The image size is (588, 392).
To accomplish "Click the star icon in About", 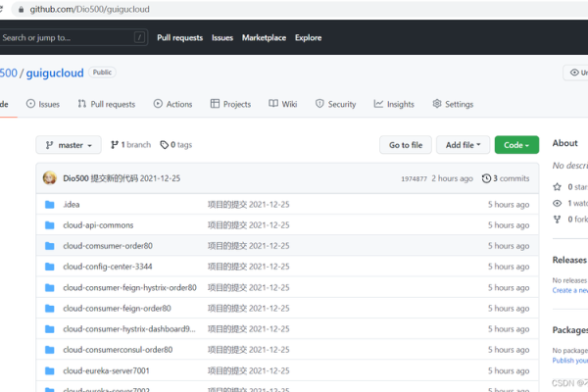I will (x=558, y=187).
